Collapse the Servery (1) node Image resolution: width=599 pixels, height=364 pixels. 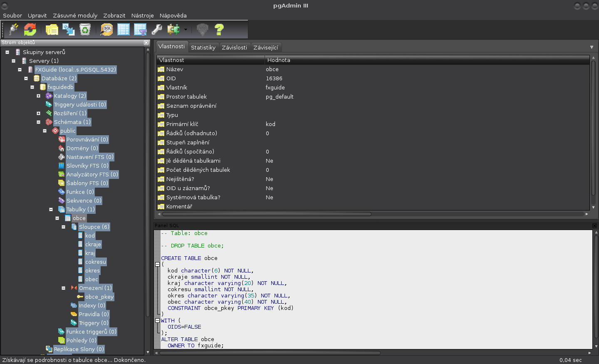(x=13, y=61)
